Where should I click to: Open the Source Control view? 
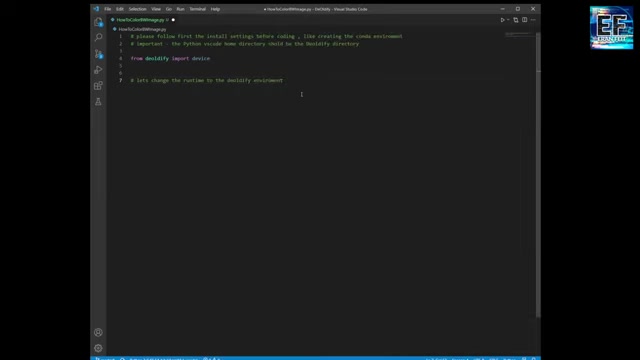pyautogui.click(x=98, y=53)
